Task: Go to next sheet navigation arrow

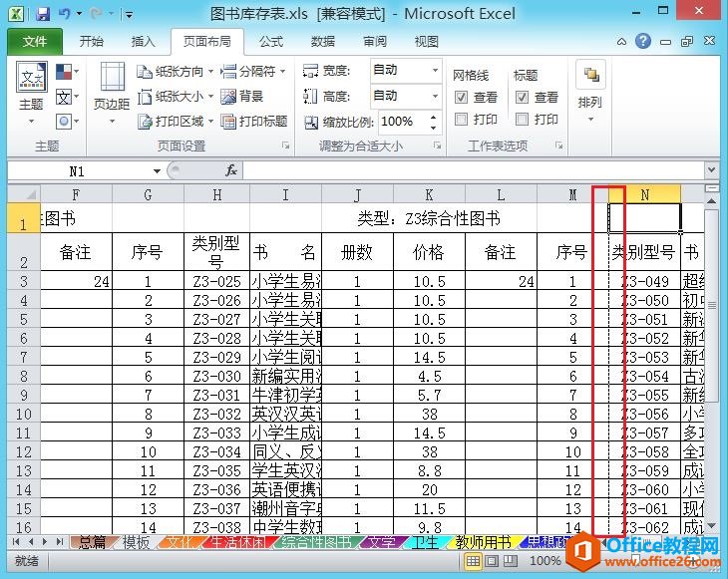Action: click(x=45, y=541)
